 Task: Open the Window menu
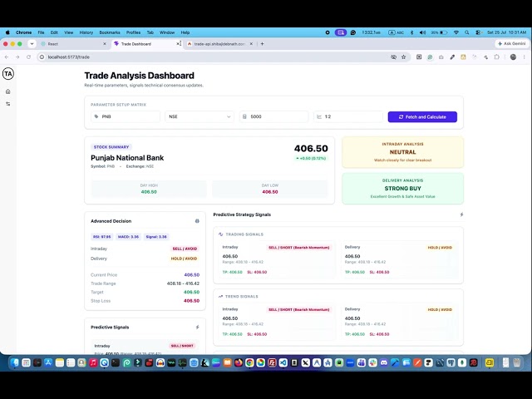(167, 32)
